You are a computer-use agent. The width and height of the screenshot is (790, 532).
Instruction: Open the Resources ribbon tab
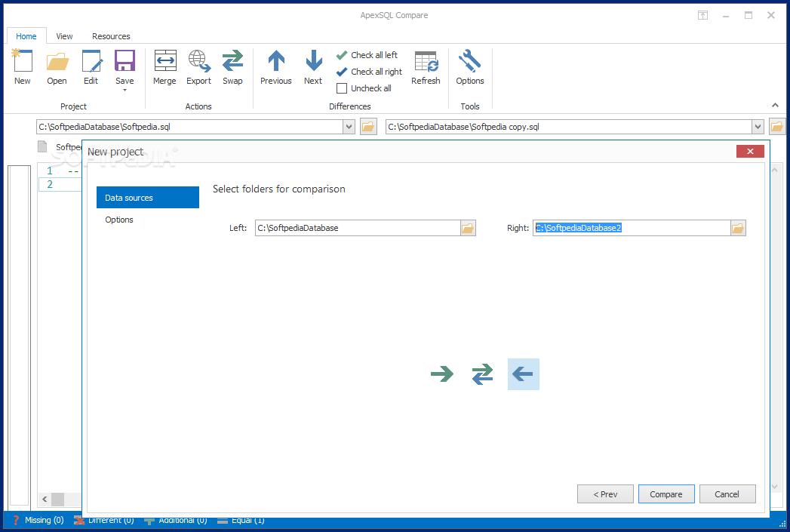pos(111,36)
